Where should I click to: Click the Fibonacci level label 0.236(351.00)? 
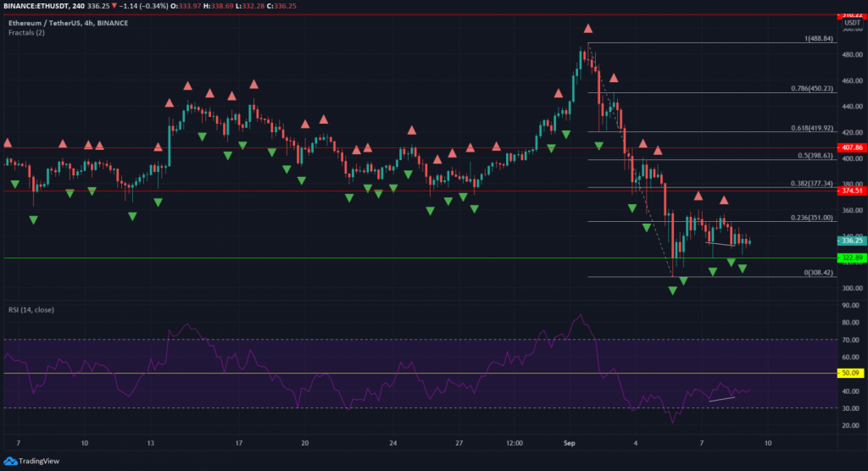[x=811, y=218]
